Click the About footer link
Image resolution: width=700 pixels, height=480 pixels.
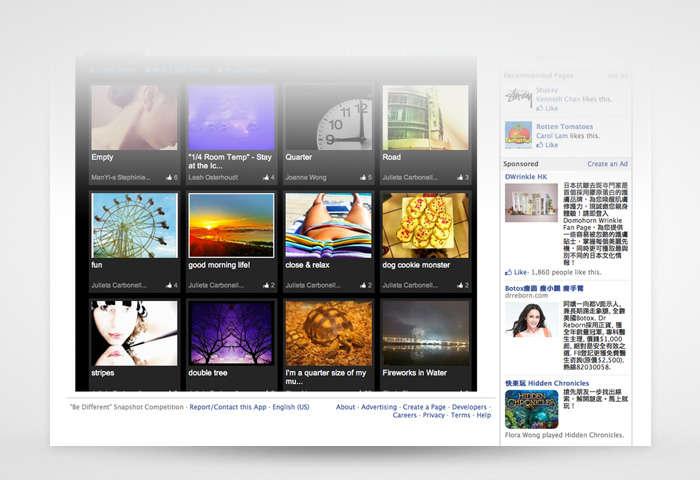coord(346,407)
